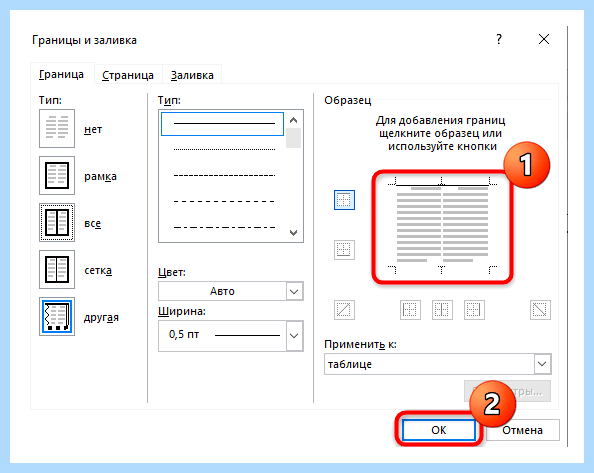
Task: Select the long-dashed line style
Action: tap(224, 201)
